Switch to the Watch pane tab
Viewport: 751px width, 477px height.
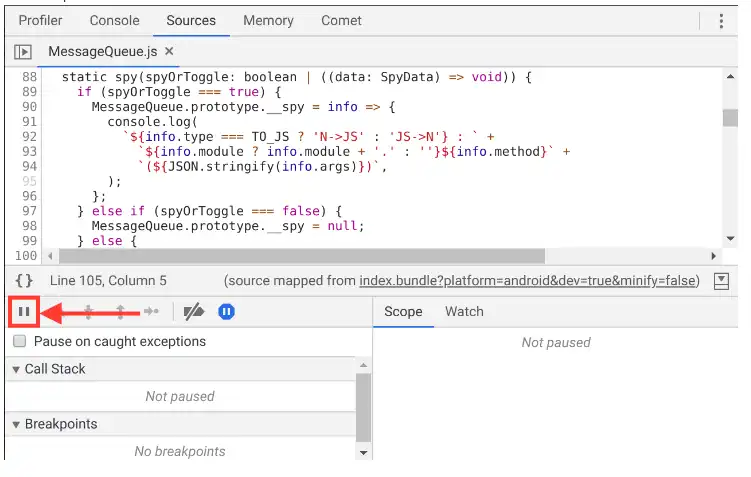[464, 311]
